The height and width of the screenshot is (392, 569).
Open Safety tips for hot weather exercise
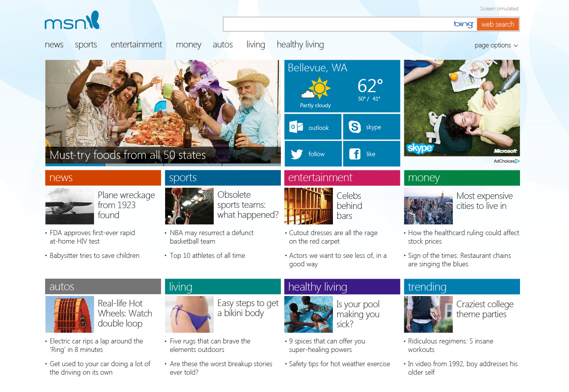(x=339, y=364)
